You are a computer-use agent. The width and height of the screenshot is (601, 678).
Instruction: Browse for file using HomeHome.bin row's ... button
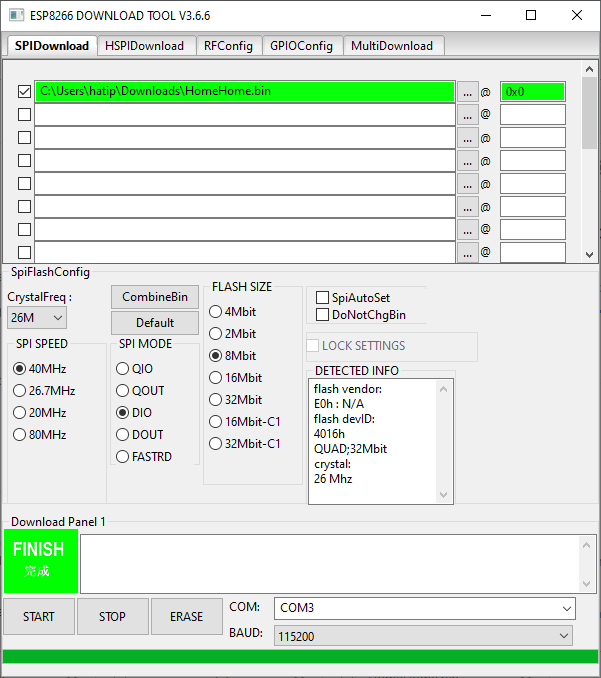[x=467, y=92]
